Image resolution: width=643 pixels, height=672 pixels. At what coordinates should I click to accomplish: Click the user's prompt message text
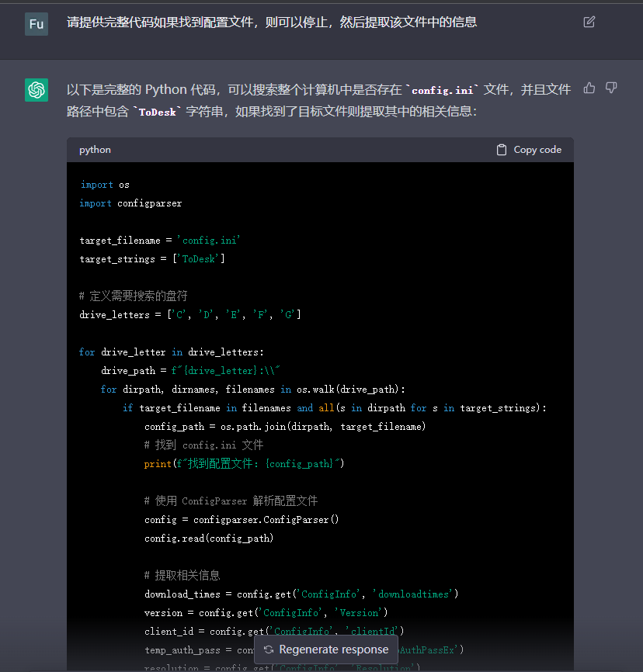[272, 23]
